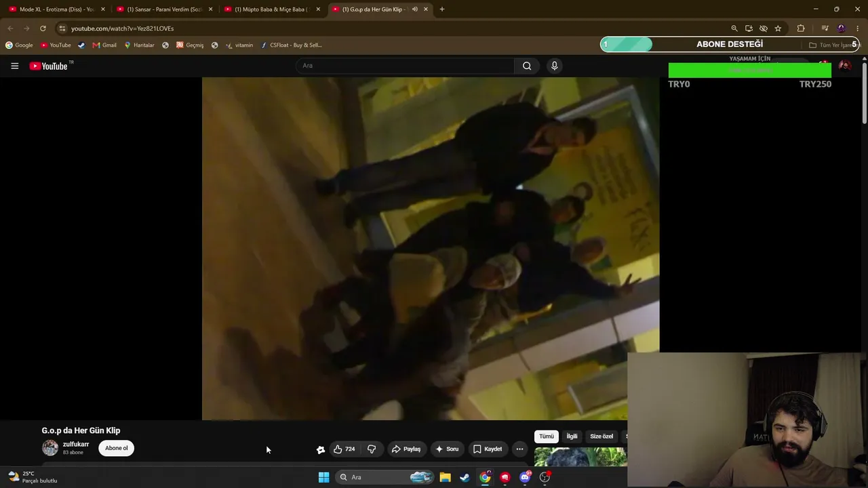Close the 'Mode XL - Erotizma' tab
The image size is (868, 488).
pyautogui.click(x=103, y=9)
